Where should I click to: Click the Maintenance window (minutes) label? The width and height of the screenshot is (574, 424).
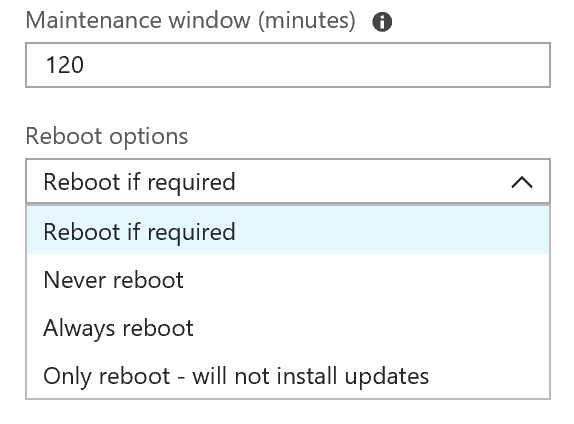pos(190,20)
